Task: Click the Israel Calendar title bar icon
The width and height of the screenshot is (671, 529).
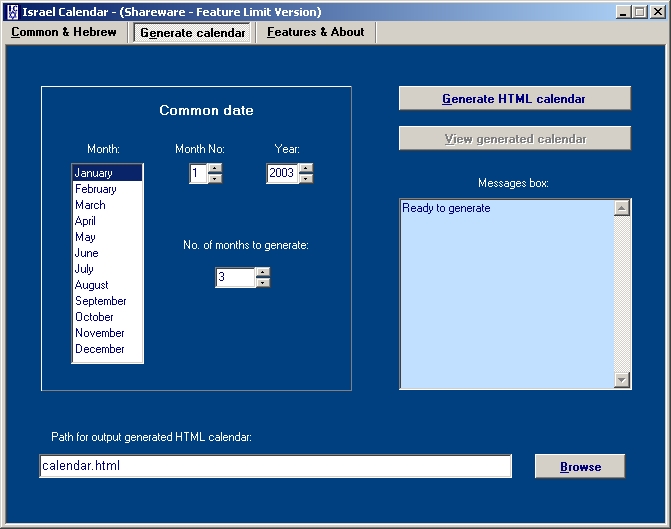Action: point(11,12)
